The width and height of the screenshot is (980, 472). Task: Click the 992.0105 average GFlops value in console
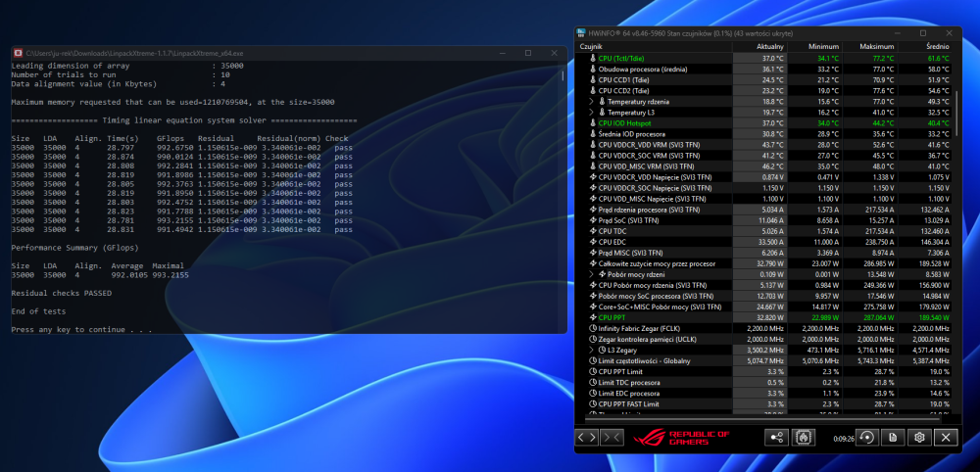[130, 275]
